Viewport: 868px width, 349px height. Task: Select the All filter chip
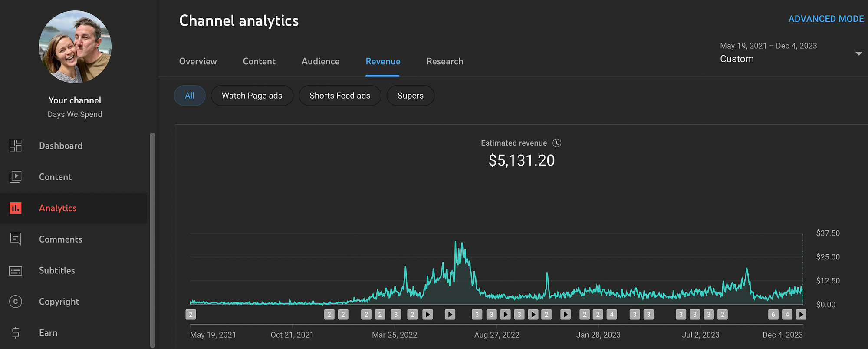190,96
